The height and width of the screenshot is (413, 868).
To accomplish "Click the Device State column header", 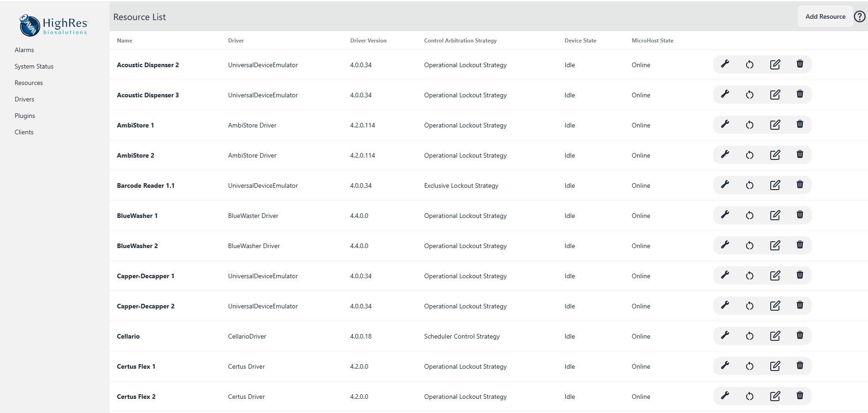I will click(580, 41).
